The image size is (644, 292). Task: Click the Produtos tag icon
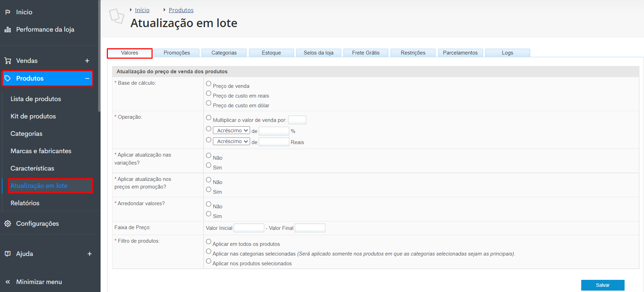pyautogui.click(x=8, y=78)
